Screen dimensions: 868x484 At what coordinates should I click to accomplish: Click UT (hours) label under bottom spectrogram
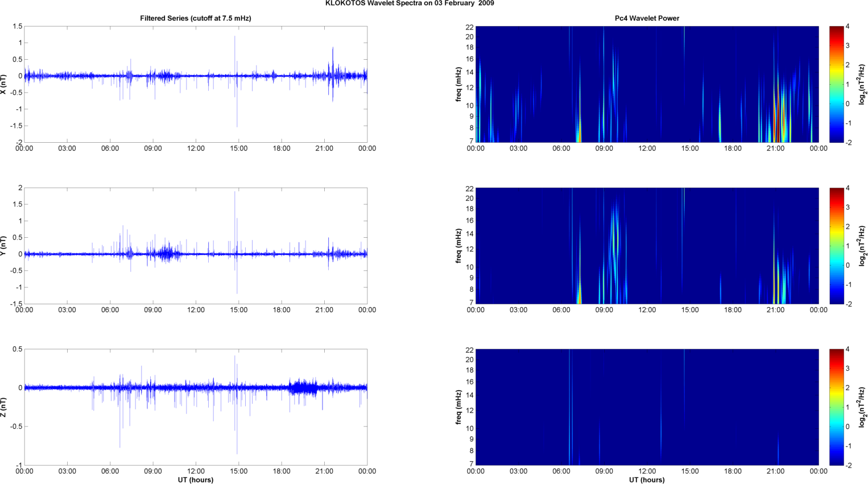pos(647,479)
